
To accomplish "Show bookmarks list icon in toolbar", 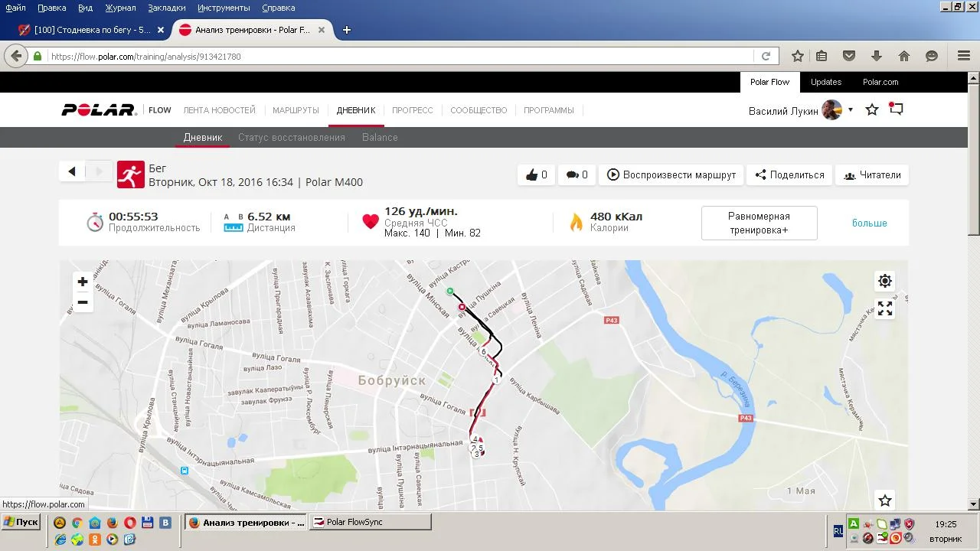I will pos(822,56).
